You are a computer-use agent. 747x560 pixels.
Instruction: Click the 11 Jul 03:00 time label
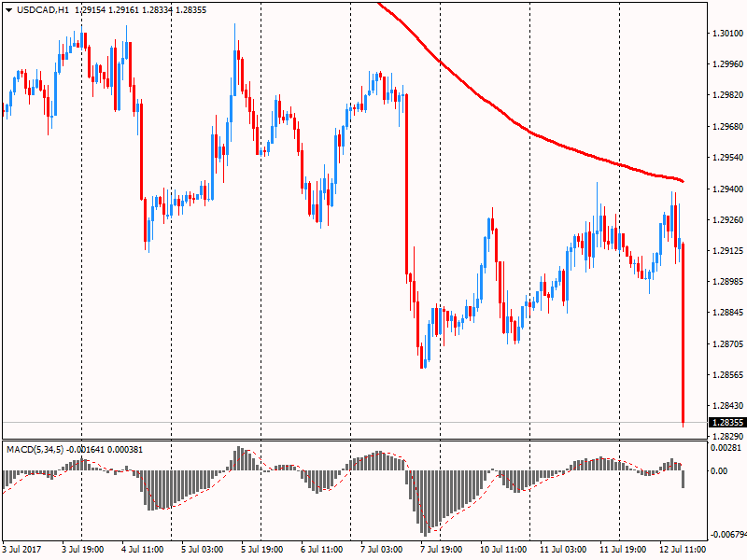pos(563,550)
